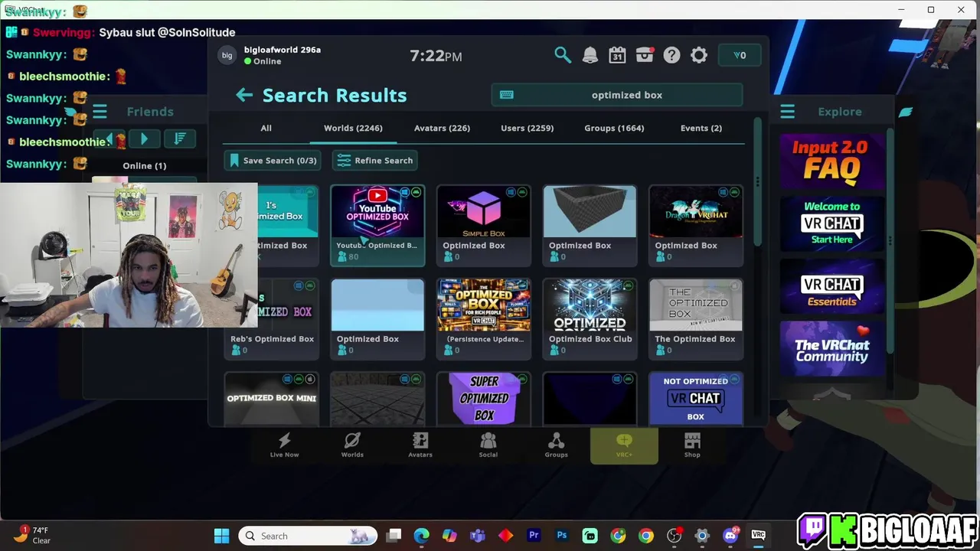980x551 pixels.
Task: Click the Windows taskbar Search box
Action: (x=308, y=536)
